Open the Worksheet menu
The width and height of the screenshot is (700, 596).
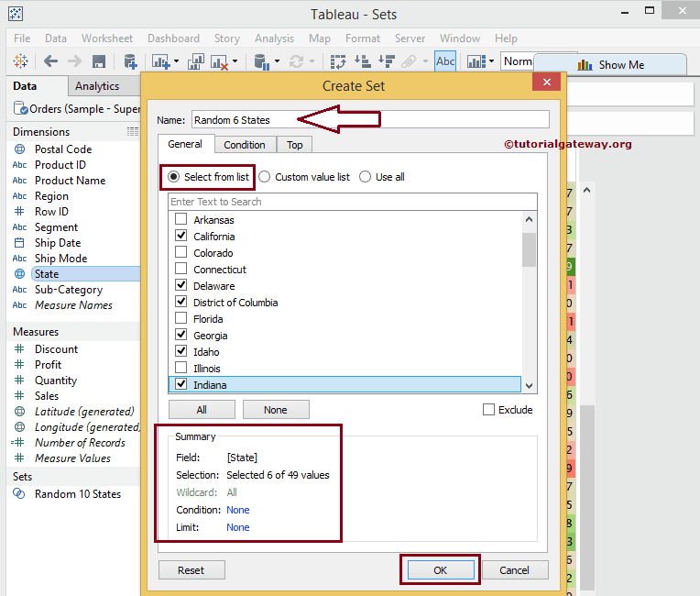click(107, 39)
